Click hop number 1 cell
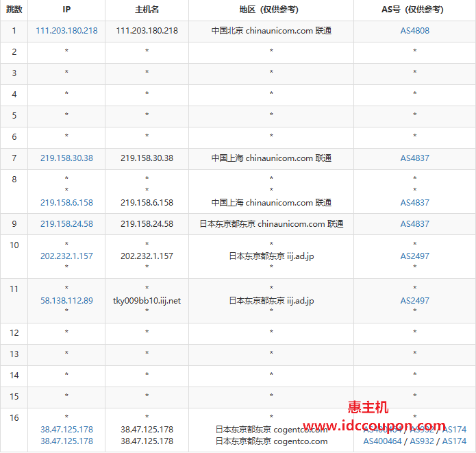 click(x=14, y=31)
